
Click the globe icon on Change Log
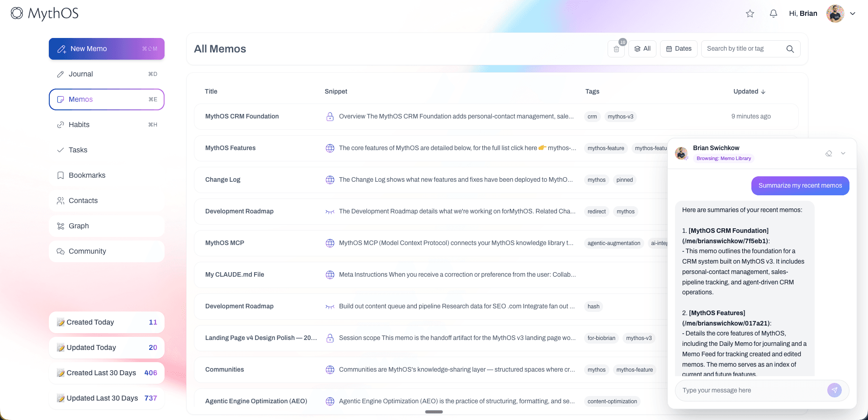[x=330, y=179]
